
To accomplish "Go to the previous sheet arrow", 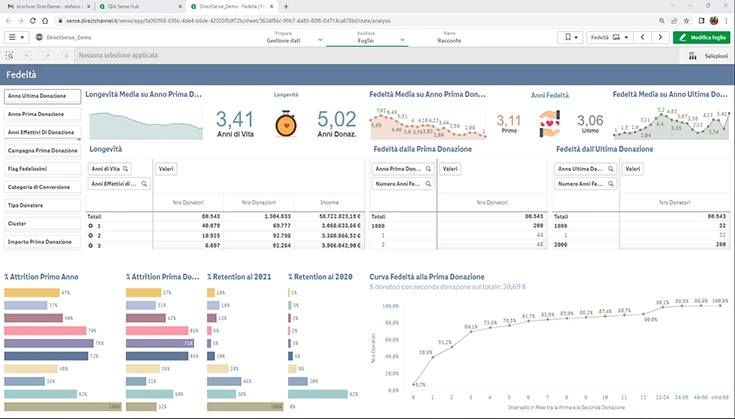I will click(643, 37).
